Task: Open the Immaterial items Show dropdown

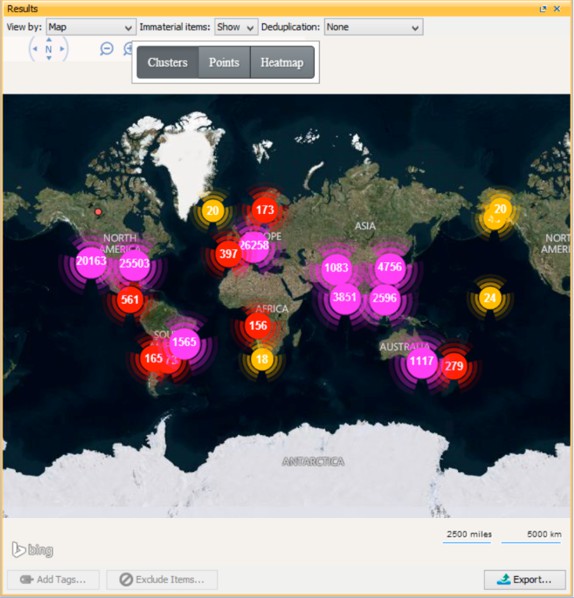Action: click(236, 27)
